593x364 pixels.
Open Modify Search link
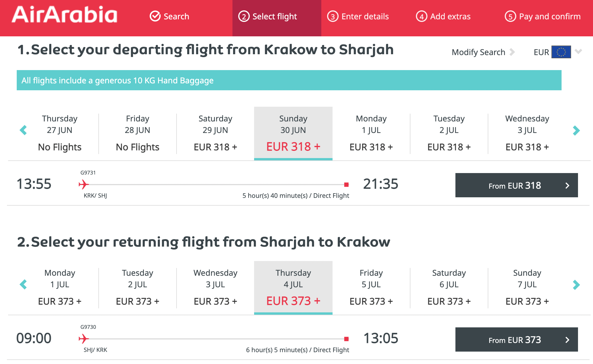pyautogui.click(x=483, y=52)
